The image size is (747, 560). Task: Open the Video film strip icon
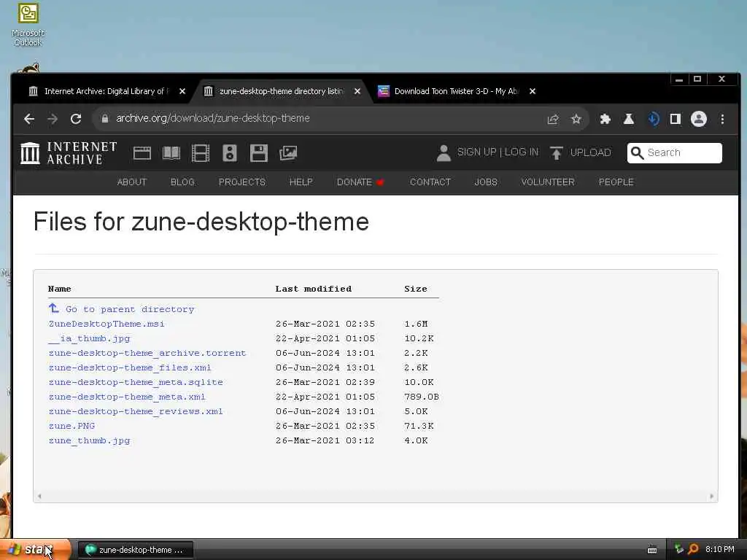pos(201,153)
